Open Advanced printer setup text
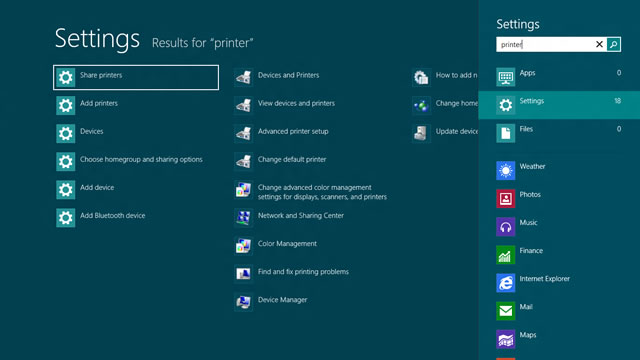640x360 pixels. [x=293, y=131]
